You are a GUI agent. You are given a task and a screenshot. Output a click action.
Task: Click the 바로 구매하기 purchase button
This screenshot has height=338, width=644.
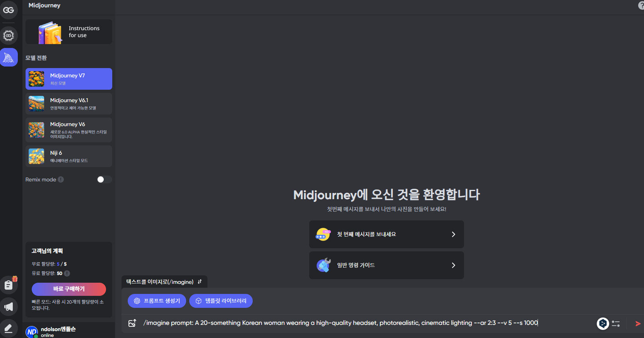[x=69, y=289]
